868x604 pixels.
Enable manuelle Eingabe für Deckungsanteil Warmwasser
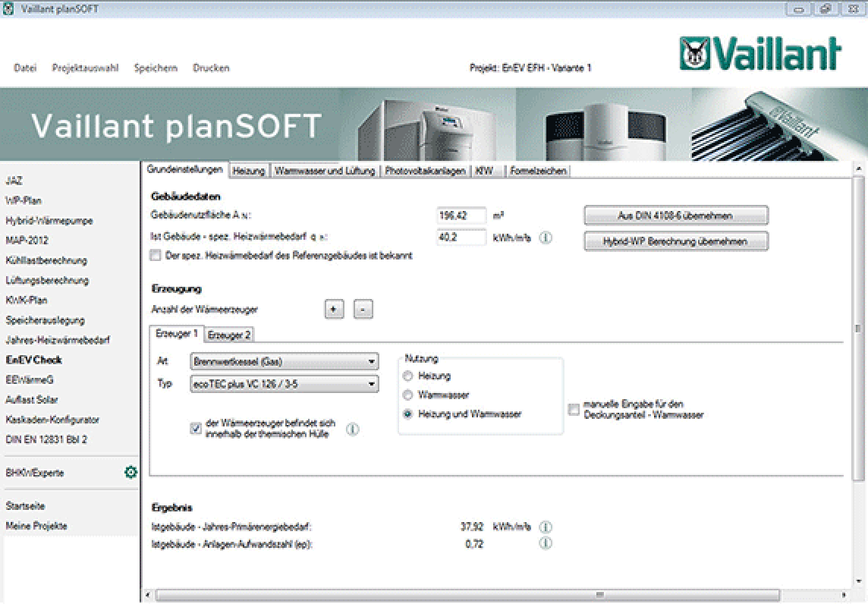click(x=574, y=410)
